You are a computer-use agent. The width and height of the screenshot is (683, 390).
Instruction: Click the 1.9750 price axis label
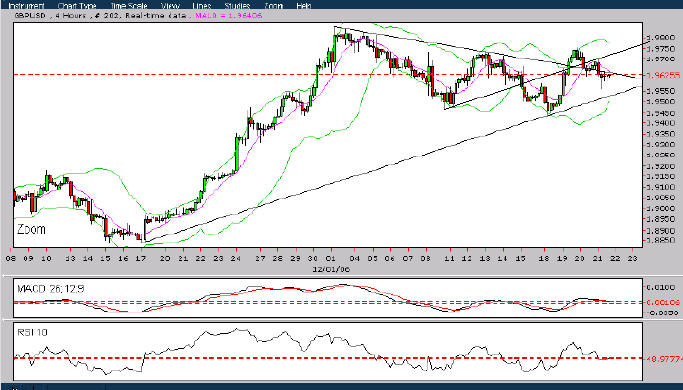660,49
